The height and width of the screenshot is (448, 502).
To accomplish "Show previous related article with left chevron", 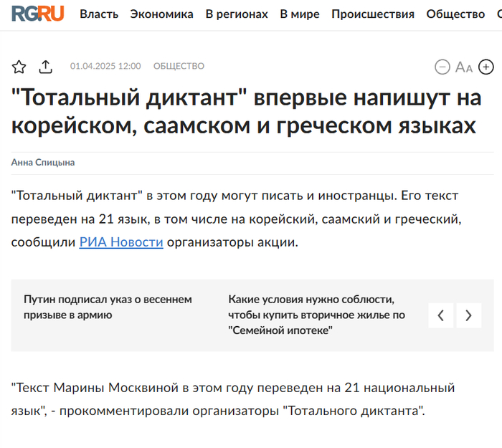I will point(441,315).
